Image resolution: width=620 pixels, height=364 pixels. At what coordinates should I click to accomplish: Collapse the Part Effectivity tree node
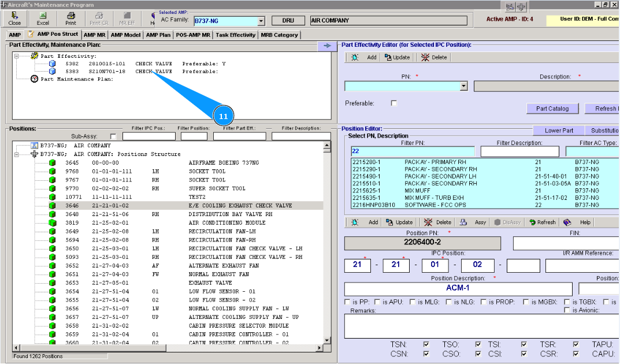(17, 56)
